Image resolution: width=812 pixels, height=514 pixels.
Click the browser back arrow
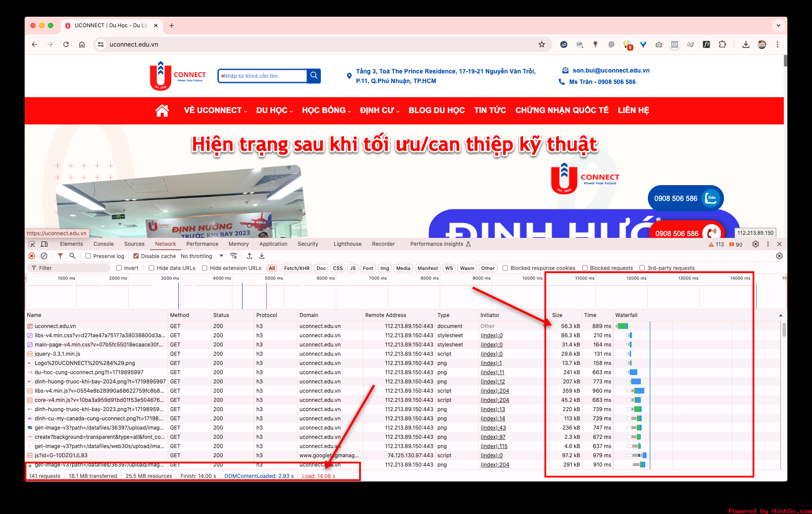[34, 44]
